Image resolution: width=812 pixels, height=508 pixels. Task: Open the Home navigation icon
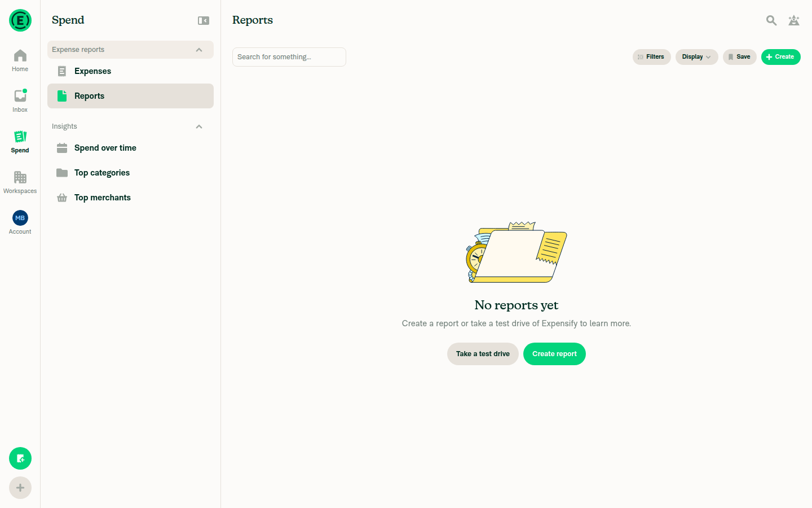coord(20,55)
